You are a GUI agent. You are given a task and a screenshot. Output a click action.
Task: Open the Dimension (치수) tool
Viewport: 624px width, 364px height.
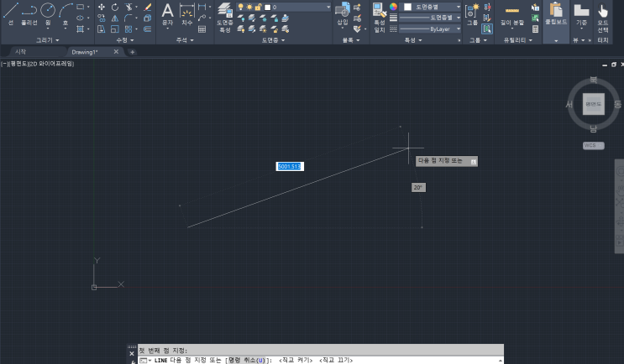[186, 14]
